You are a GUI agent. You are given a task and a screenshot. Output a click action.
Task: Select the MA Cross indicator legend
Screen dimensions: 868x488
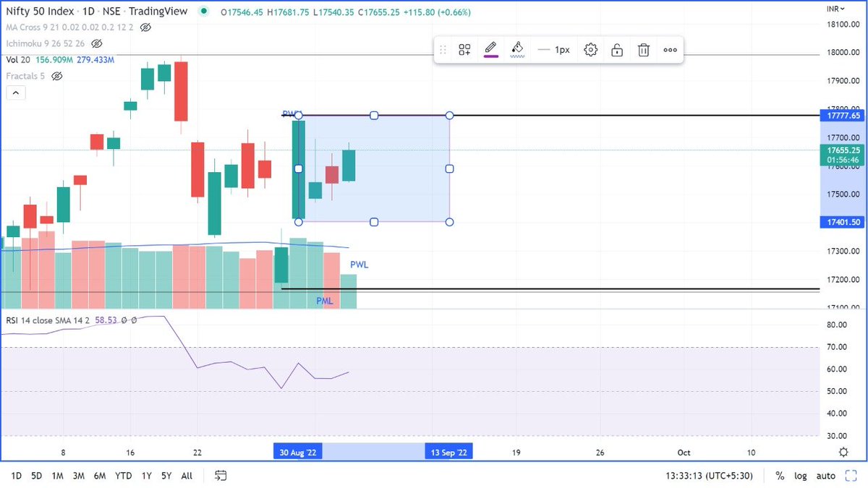tap(69, 27)
